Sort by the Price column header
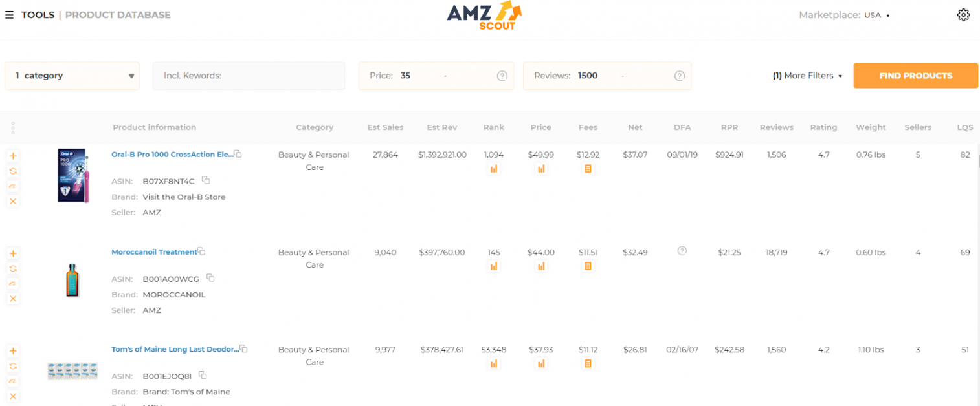The height and width of the screenshot is (406, 980). [x=541, y=127]
